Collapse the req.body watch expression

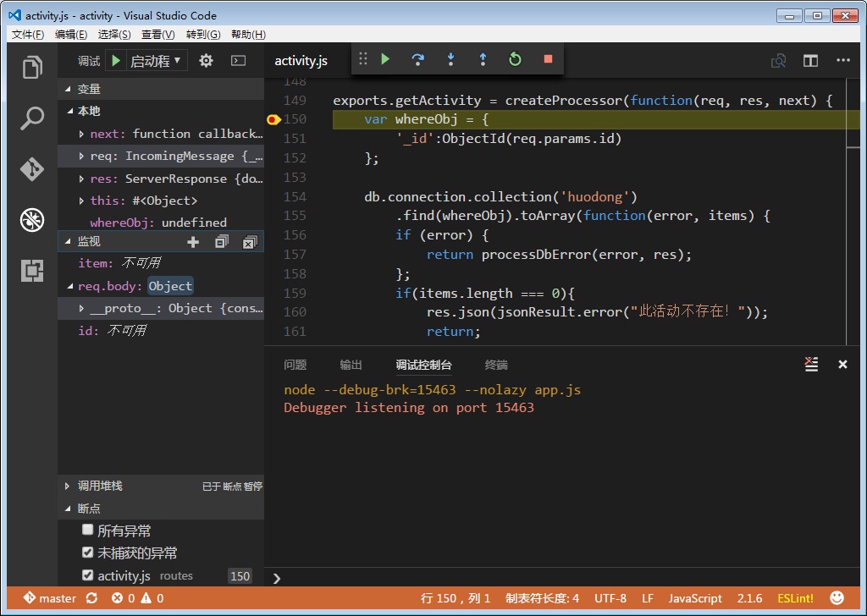click(70, 286)
